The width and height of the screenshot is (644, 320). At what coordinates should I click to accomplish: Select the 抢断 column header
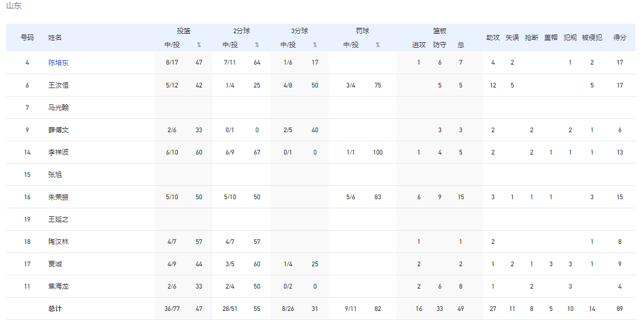tap(532, 37)
